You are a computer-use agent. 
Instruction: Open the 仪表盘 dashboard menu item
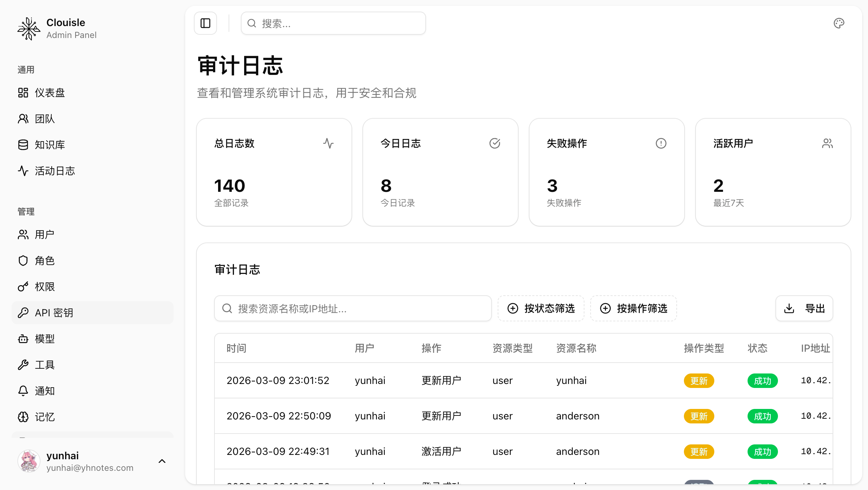(50, 93)
